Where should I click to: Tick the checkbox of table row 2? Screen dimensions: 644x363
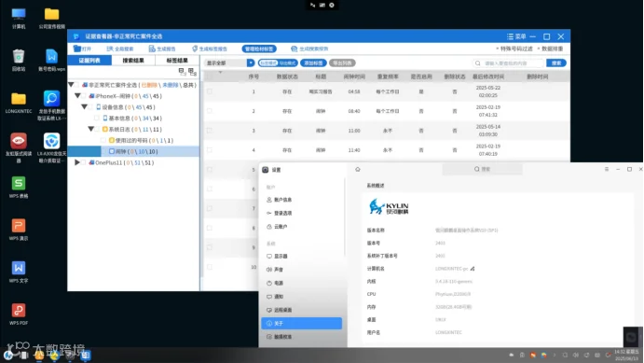pos(210,111)
